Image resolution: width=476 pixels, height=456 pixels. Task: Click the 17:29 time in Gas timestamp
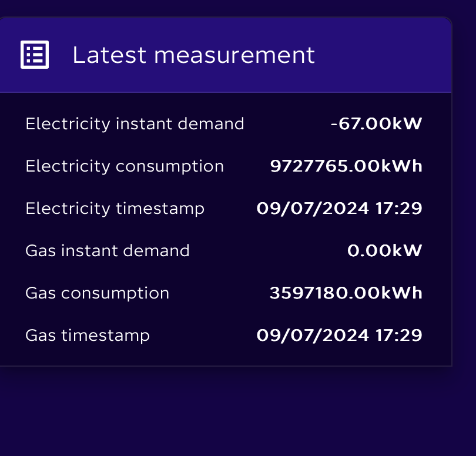(x=399, y=336)
